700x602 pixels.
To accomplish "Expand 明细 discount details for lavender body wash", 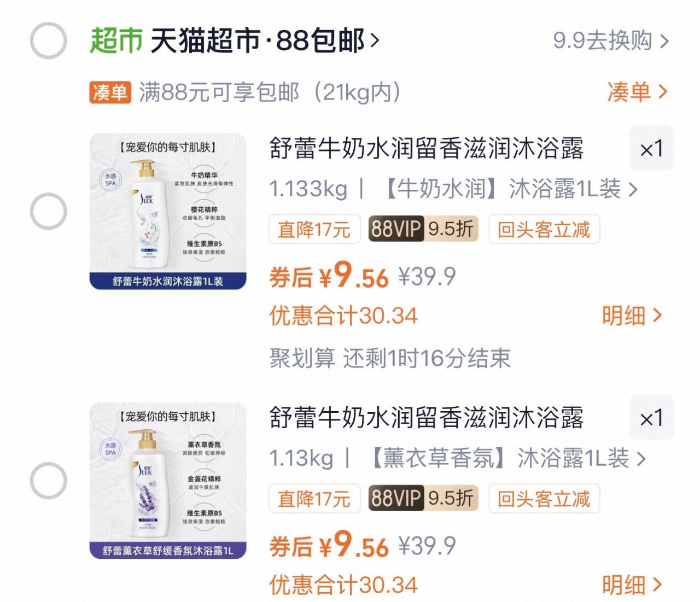I will coord(631,585).
